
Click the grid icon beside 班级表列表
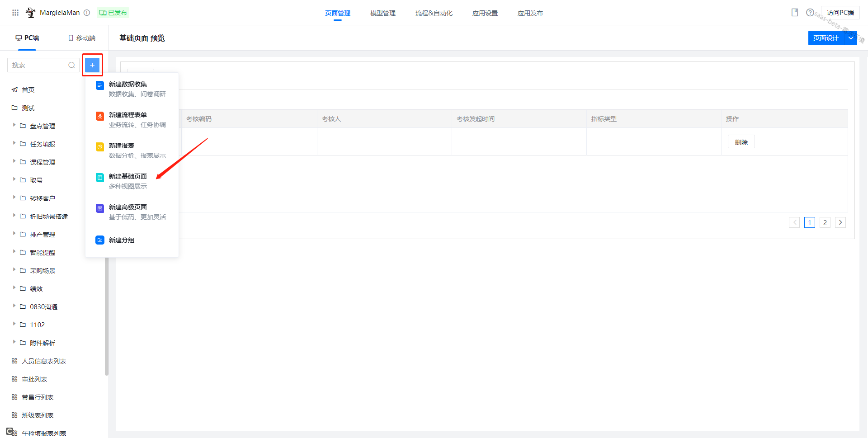click(x=14, y=415)
